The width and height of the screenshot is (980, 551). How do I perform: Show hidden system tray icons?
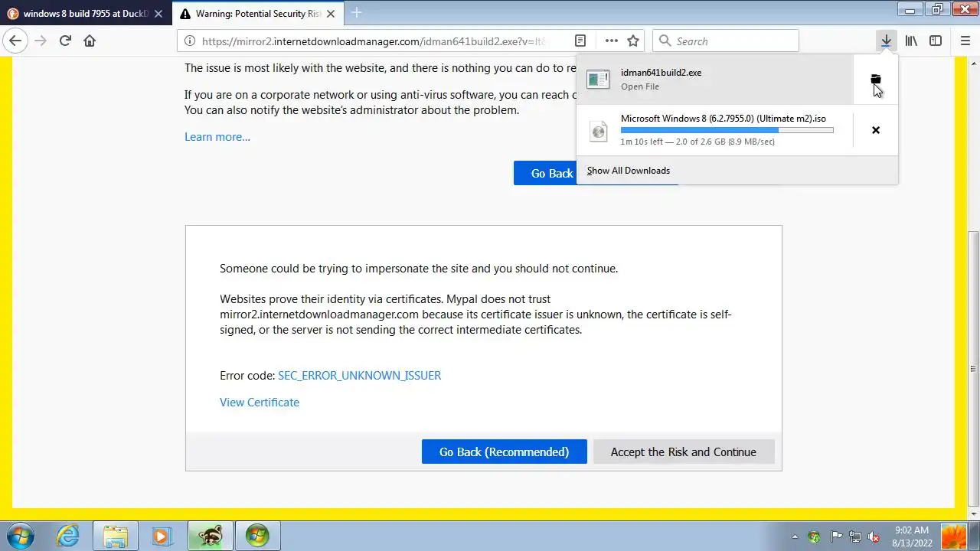794,536
